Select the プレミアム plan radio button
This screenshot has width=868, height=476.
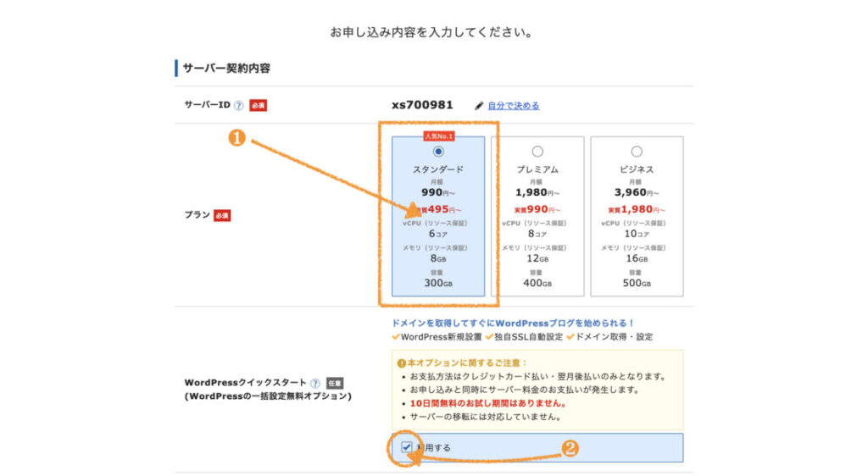pyautogui.click(x=537, y=152)
